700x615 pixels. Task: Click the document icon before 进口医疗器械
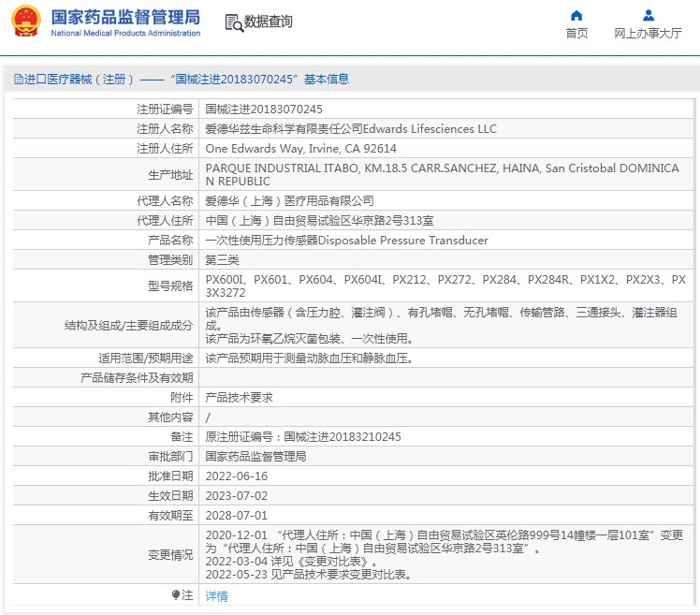click(19, 80)
